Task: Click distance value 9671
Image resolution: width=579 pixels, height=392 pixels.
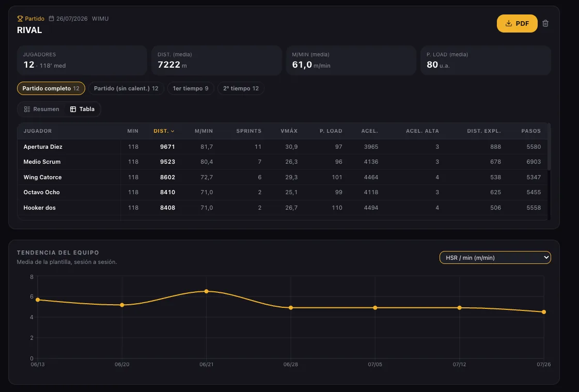Action: [167, 147]
